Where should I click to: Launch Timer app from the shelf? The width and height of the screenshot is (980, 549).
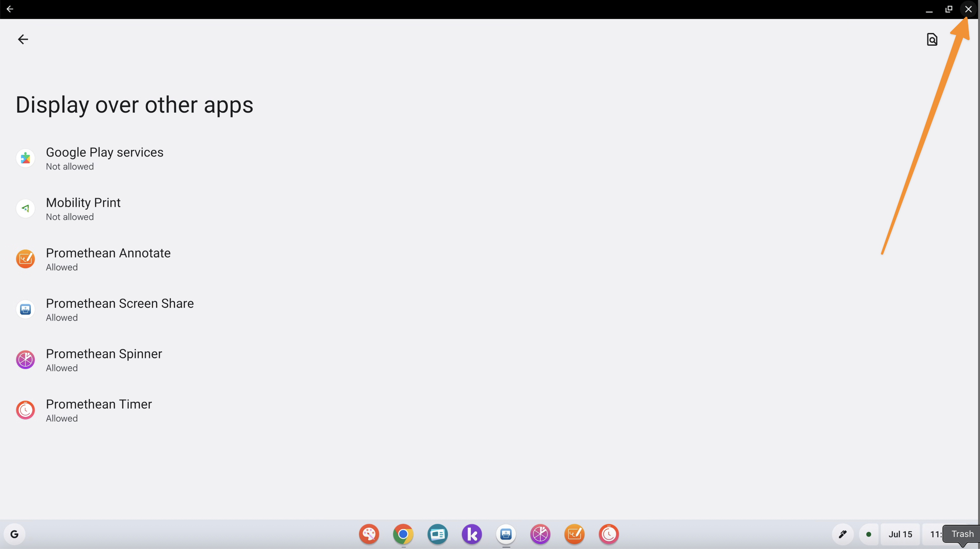(x=609, y=534)
